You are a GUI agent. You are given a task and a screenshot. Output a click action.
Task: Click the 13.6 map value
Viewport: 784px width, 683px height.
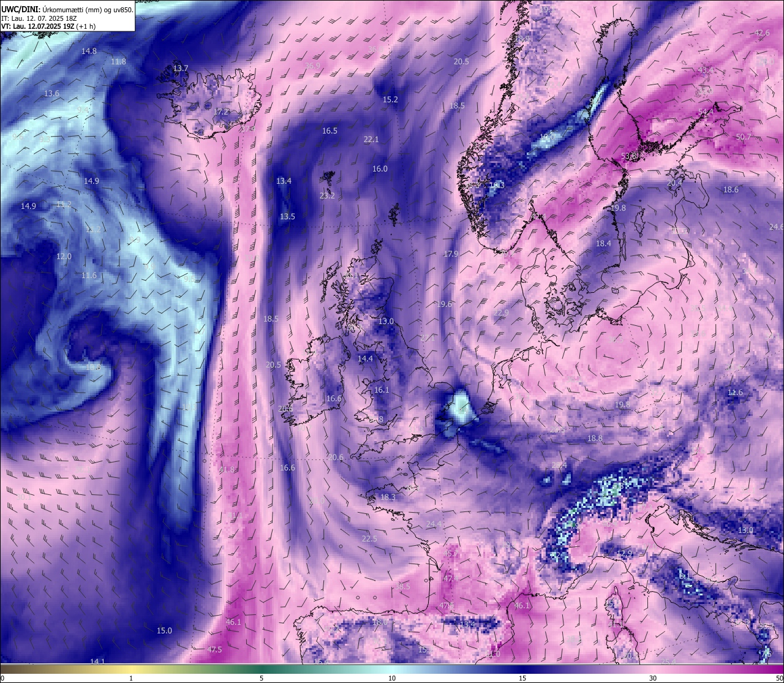point(51,94)
